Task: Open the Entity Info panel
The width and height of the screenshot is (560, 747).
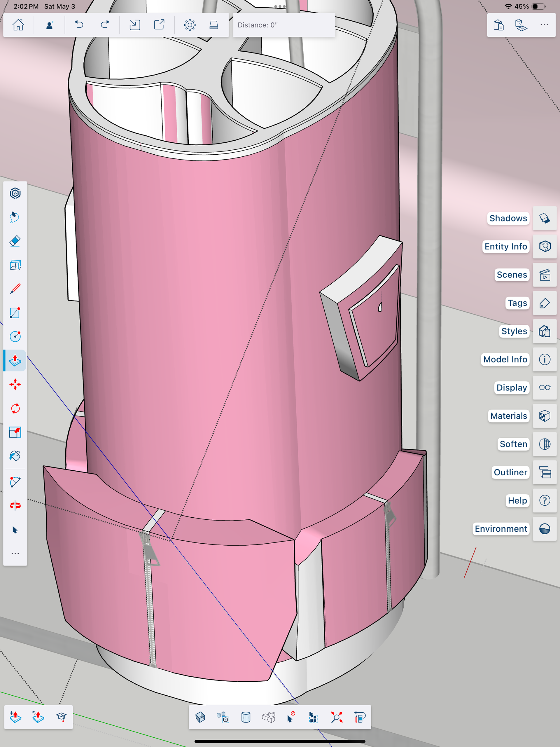Action: click(545, 247)
